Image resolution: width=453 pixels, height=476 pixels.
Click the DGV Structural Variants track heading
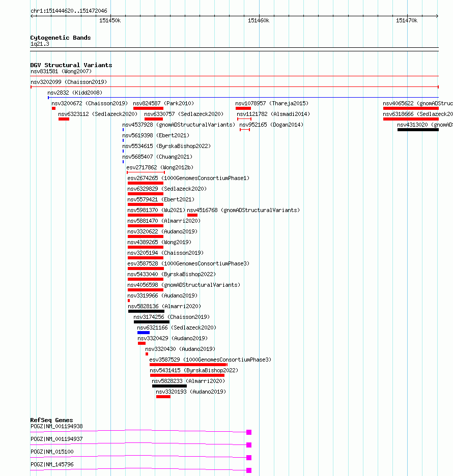[71, 65]
